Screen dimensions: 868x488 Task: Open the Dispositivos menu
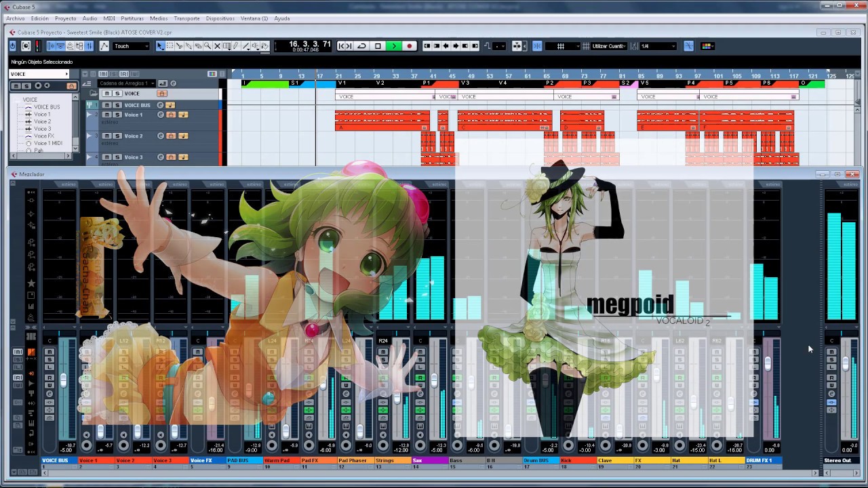tap(220, 18)
